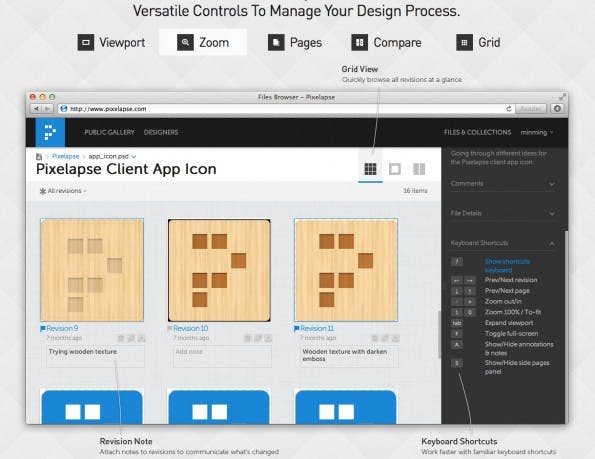Click the 'Show shortcuts keyboard' link
The width and height of the screenshot is (595, 459).
click(507, 266)
